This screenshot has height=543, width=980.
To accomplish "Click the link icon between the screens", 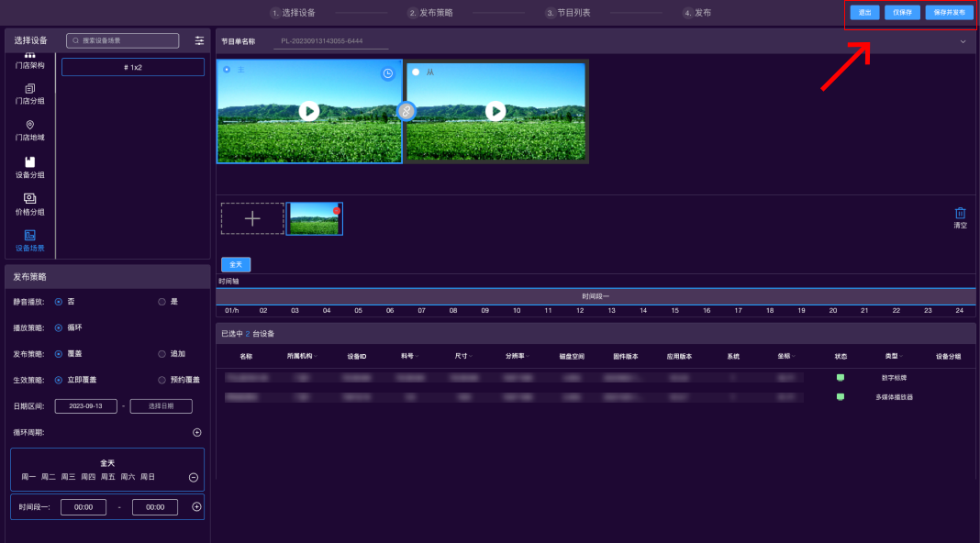I will pyautogui.click(x=406, y=111).
